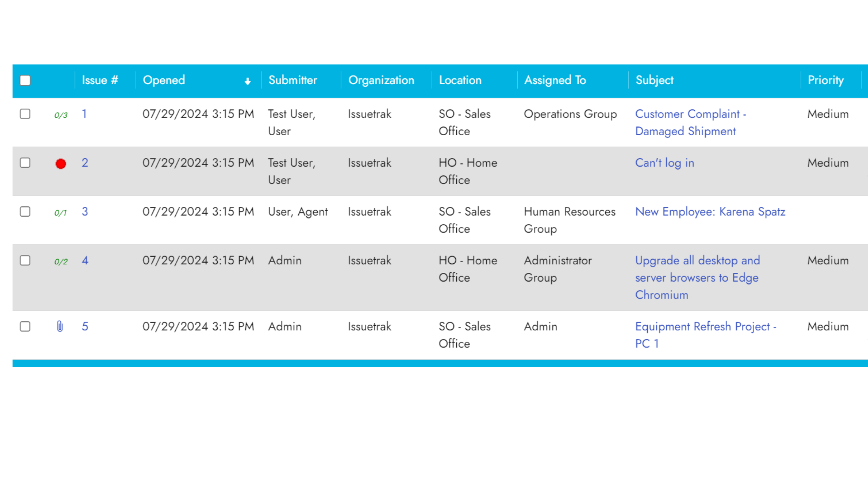The width and height of the screenshot is (868, 488).
Task: Open Equipment Refresh Project - PC 1
Action: (705, 334)
